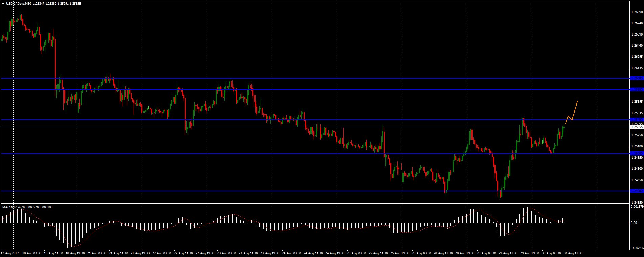
Task: Click the 1.25450 horizontal line price tag
Action: point(637,120)
